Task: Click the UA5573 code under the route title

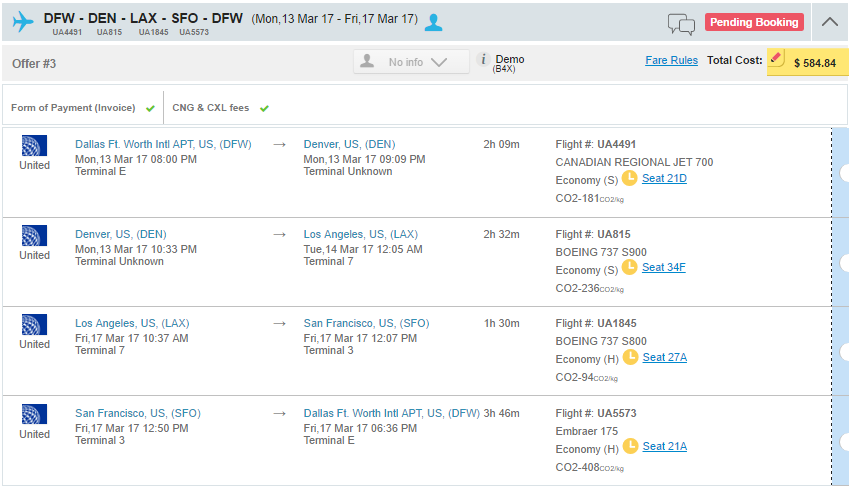Action: (194, 32)
